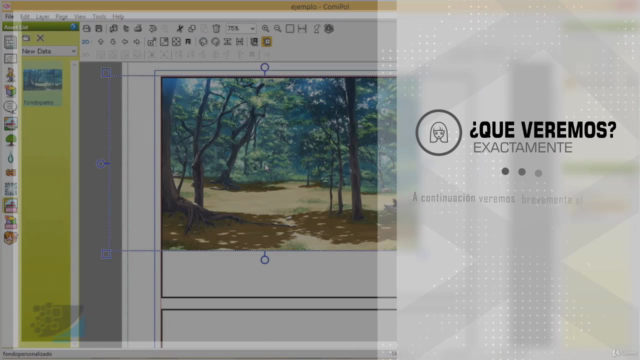Click the bottom-left square corner handle

(106, 254)
